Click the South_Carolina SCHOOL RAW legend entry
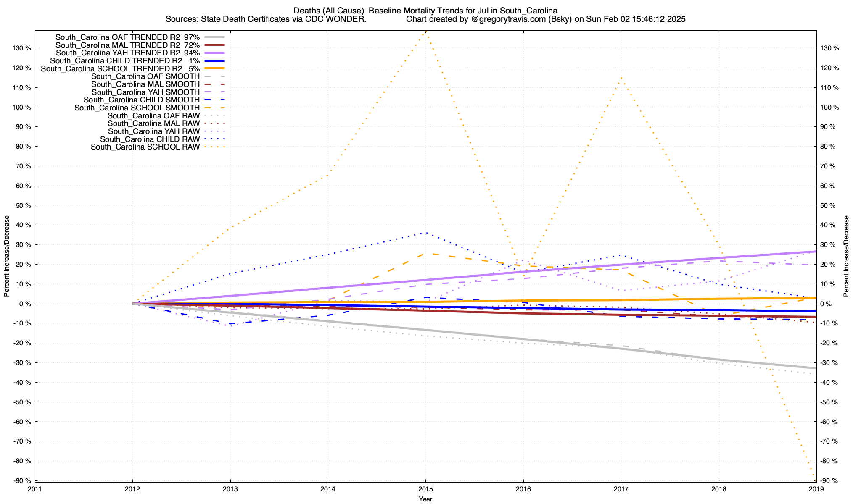Image resolution: width=861 pixels, height=504 pixels. coord(145,147)
